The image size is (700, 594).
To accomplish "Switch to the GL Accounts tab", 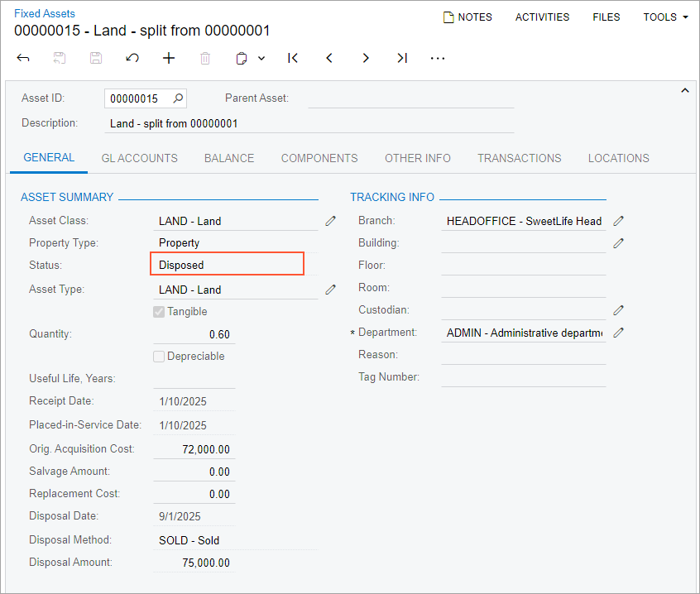I will click(139, 158).
